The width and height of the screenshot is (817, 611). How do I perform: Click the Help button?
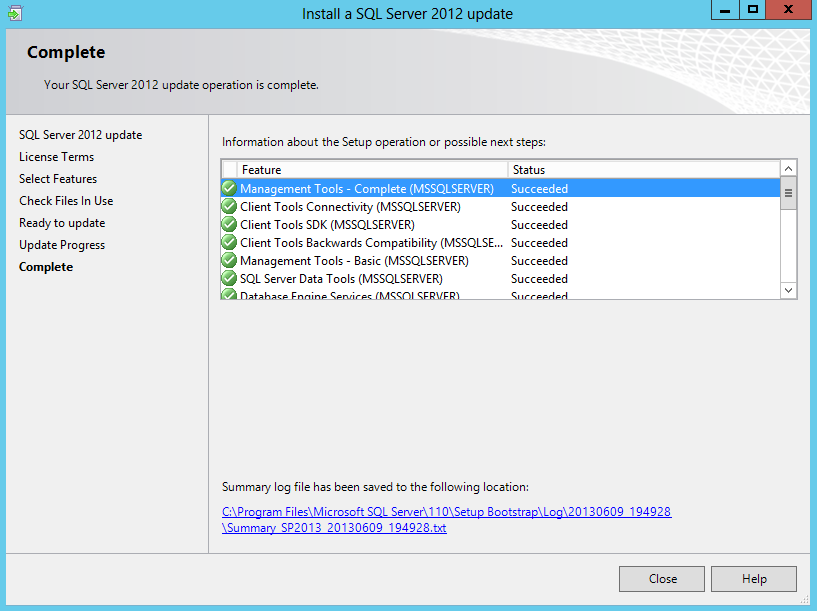coord(754,579)
